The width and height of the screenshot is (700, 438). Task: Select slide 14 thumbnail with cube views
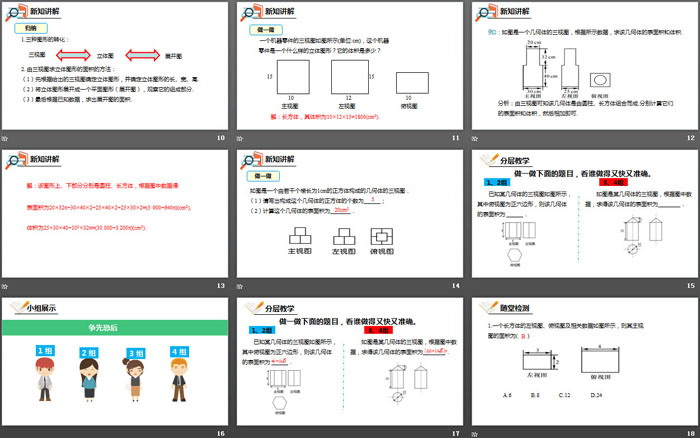[350, 213]
